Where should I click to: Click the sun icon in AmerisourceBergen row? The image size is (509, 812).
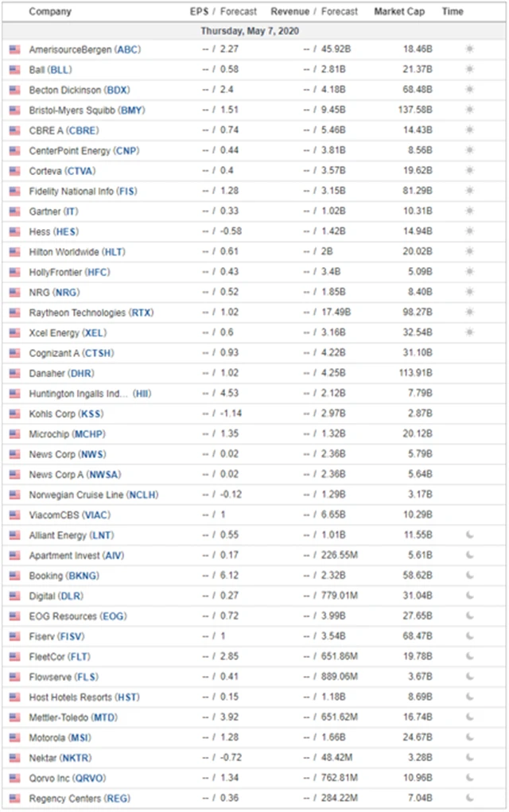pyautogui.click(x=469, y=49)
